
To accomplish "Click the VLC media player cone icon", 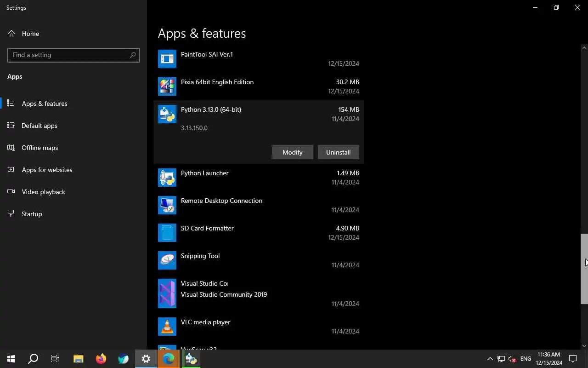I will coord(167,327).
